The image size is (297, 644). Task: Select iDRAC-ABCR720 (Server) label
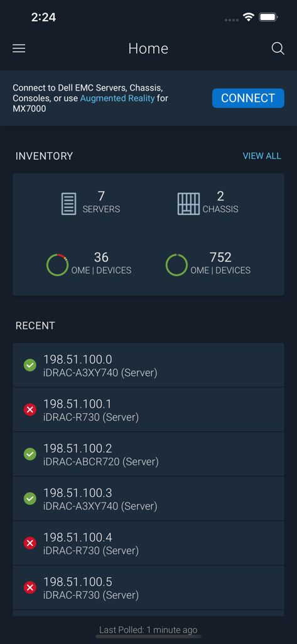pos(101,462)
